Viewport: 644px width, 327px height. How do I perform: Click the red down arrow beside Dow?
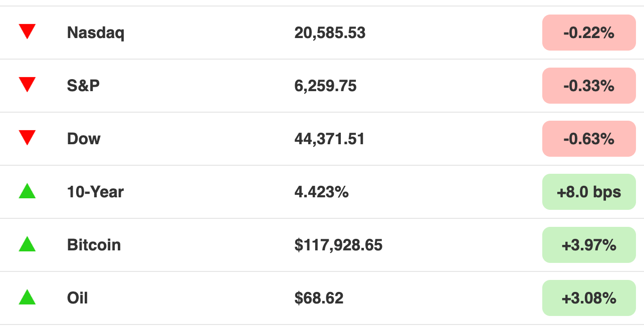tap(27, 138)
